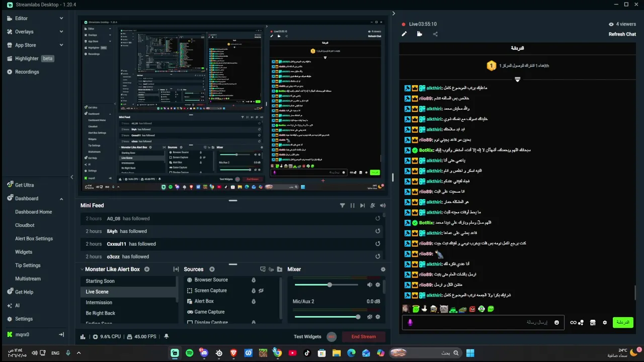Open Overlays in the sidebar
This screenshot has height=362, width=644.
[x=24, y=32]
